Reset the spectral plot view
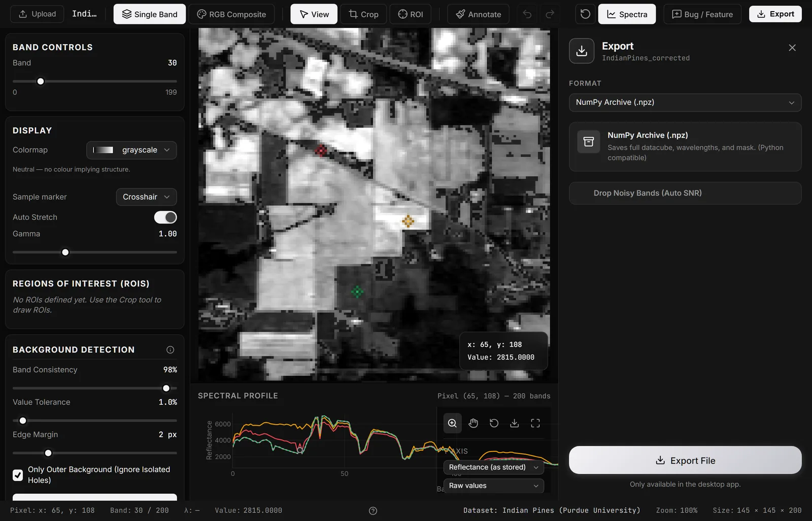This screenshot has width=812, height=521. click(x=494, y=424)
